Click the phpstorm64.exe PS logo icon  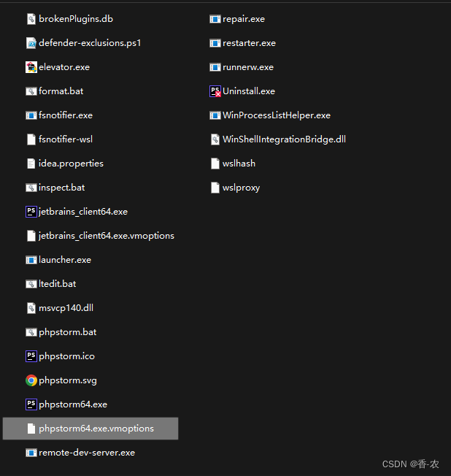tap(31, 404)
